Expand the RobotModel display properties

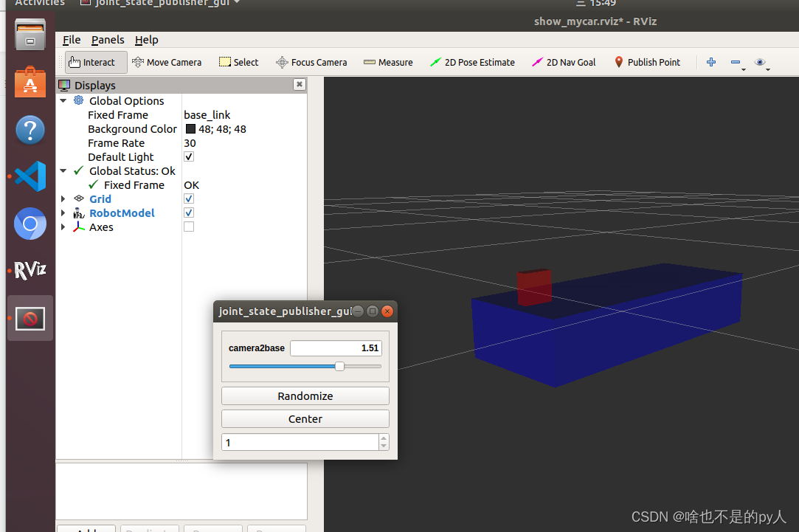click(x=63, y=213)
